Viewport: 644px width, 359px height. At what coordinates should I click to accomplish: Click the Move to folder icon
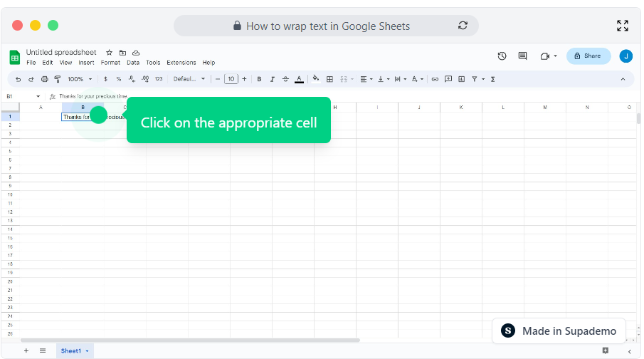click(x=122, y=53)
